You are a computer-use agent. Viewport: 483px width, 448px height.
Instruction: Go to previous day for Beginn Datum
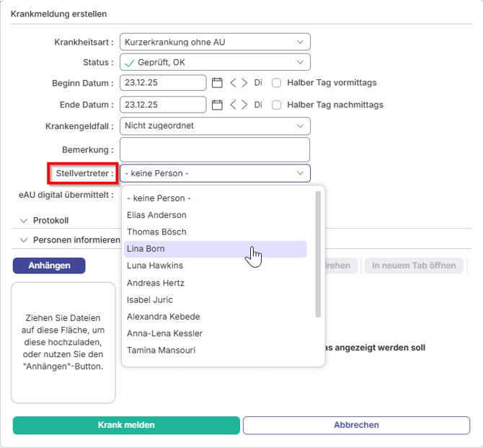(x=233, y=83)
